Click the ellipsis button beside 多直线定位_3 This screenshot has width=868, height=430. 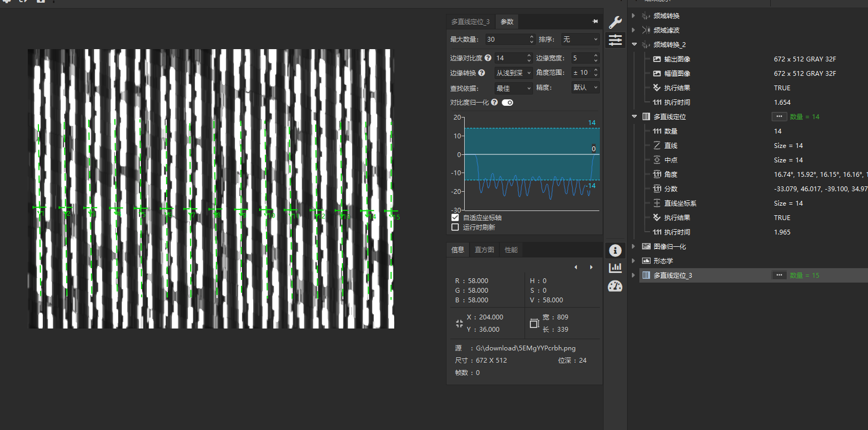(x=779, y=275)
